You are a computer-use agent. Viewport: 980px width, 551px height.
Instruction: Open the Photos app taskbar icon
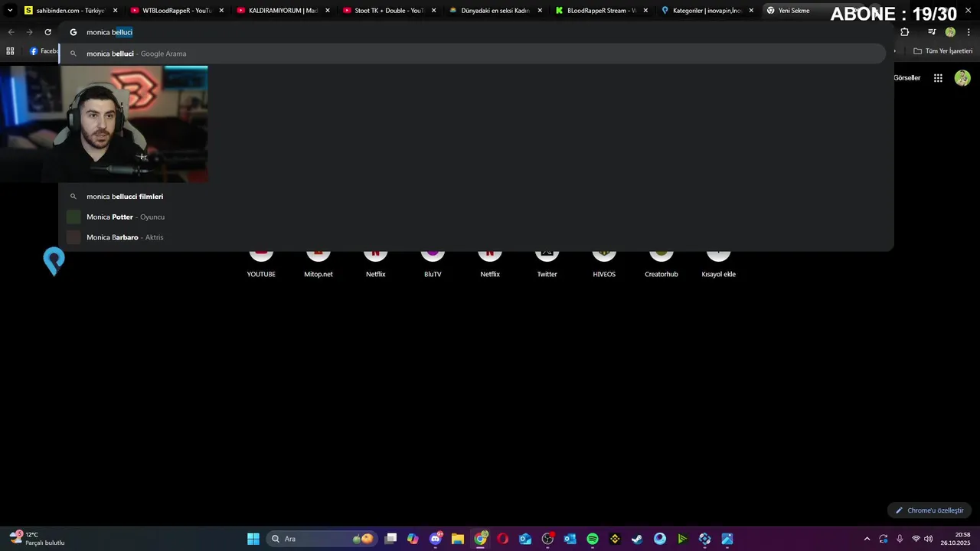727,539
